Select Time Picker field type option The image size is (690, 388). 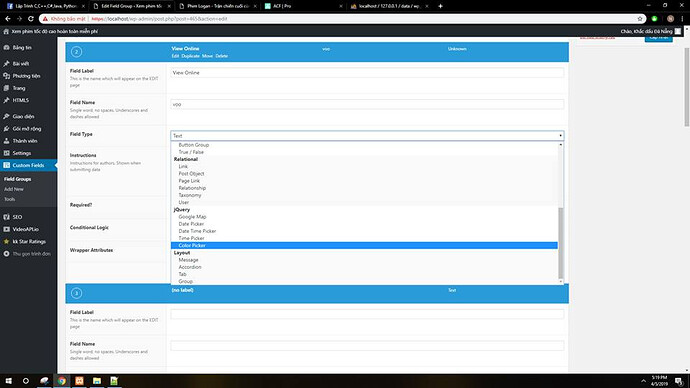(x=191, y=238)
